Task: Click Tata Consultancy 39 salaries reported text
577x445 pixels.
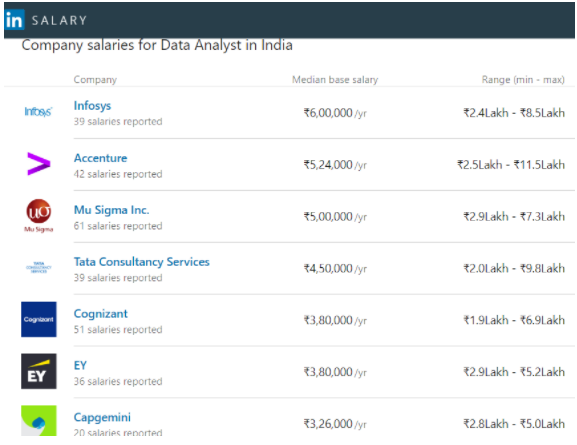Action: pyautogui.click(x=118, y=278)
